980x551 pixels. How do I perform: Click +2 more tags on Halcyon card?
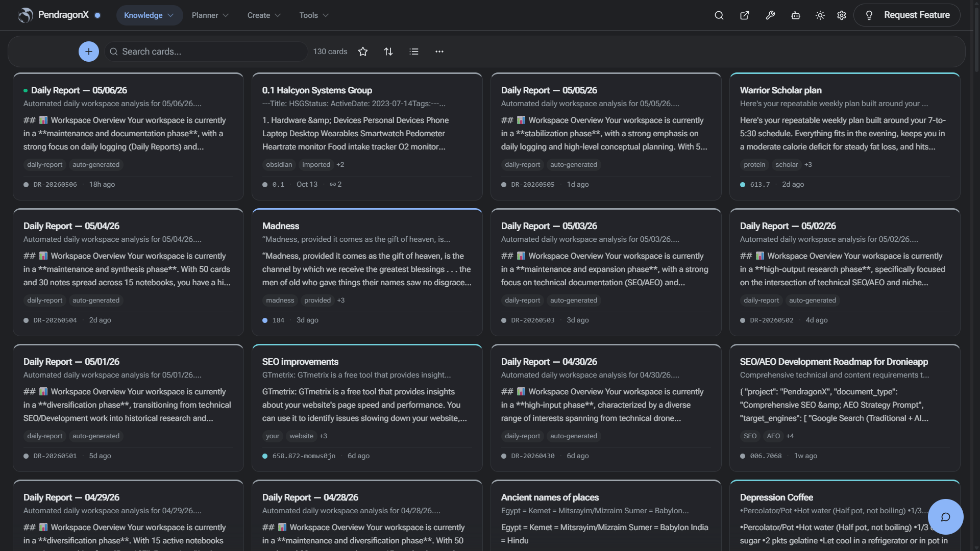[x=340, y=165]
